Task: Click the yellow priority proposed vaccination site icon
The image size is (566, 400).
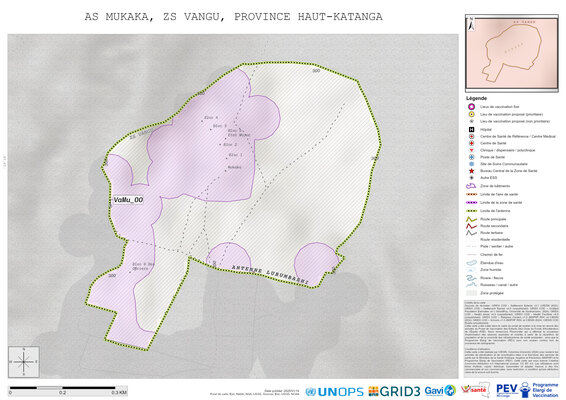Action: coord(471,114)
